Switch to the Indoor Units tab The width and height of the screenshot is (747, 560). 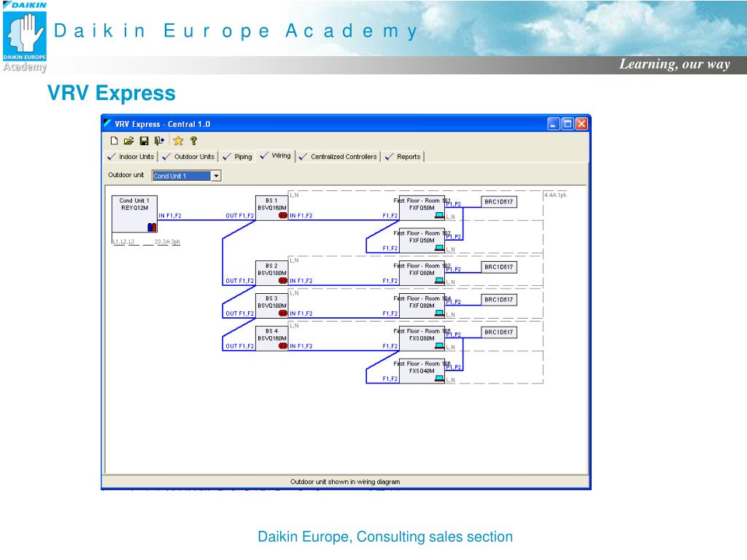131,157
